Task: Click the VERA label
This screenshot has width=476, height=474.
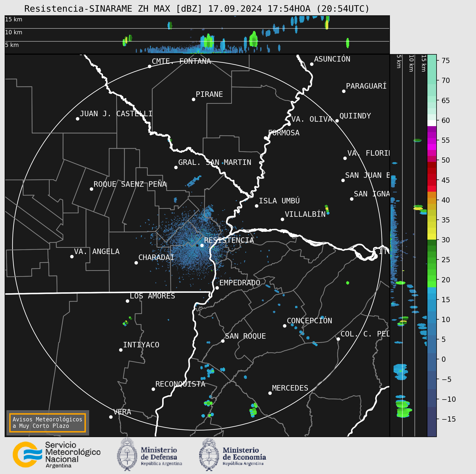Action: pyautogui.click(x=122, y=412)
